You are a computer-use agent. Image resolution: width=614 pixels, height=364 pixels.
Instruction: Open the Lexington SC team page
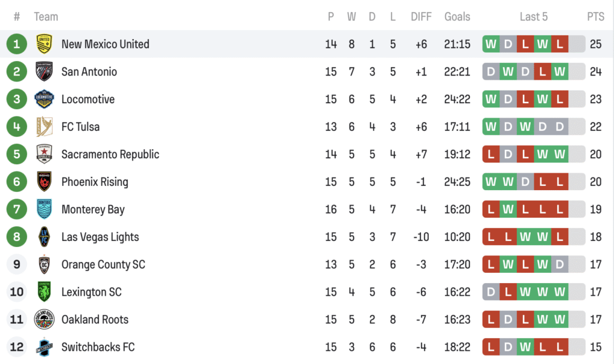[x=91, y=292]
